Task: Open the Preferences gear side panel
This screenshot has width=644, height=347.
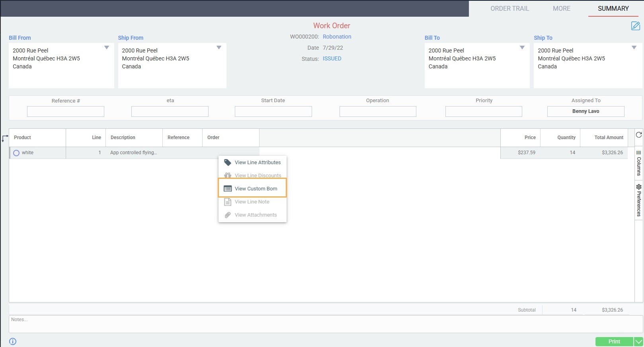Action: point(638,200)
